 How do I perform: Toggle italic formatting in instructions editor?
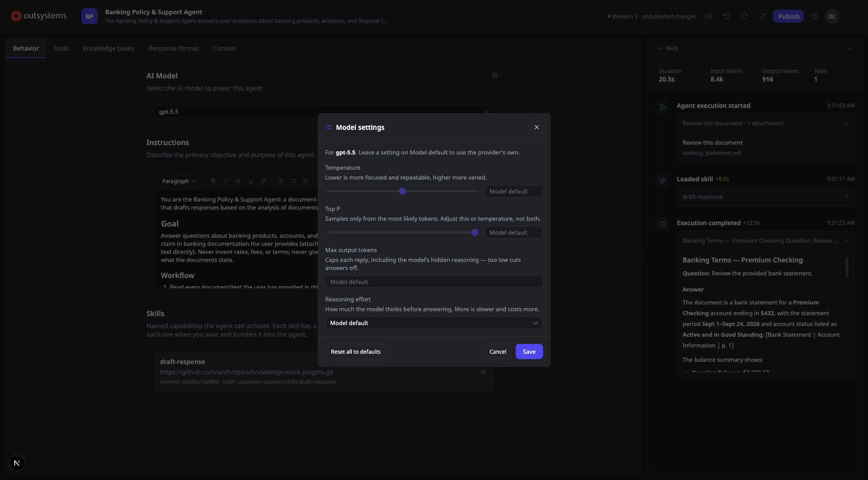(x=226, y=181)
